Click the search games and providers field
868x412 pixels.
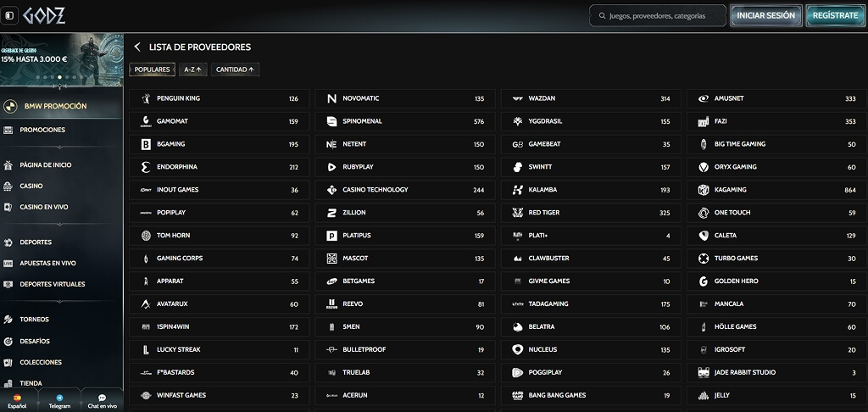tap(658, 16)
